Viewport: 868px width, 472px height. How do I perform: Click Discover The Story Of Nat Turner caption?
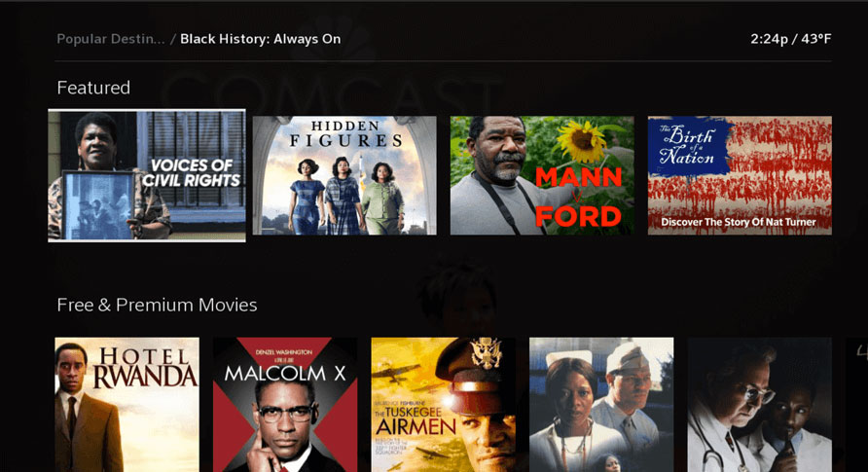point(738,222)
